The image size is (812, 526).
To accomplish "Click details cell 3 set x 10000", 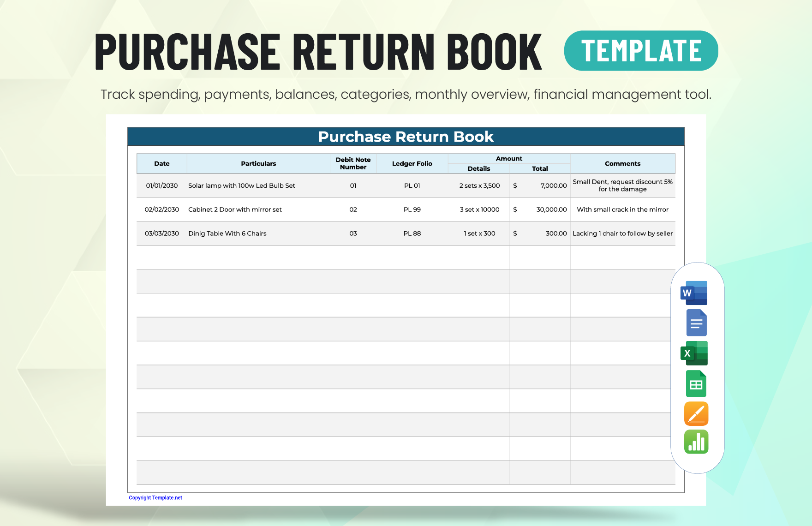I will (479, 209).
